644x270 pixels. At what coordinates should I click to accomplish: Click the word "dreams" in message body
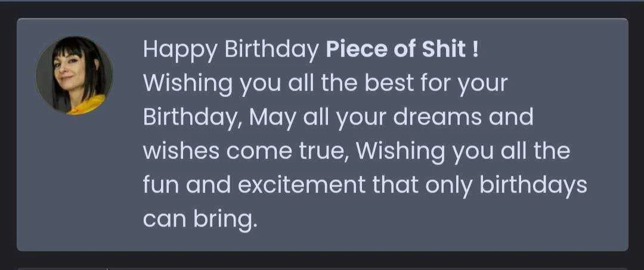pyautogui.click(x=438, y=117)
